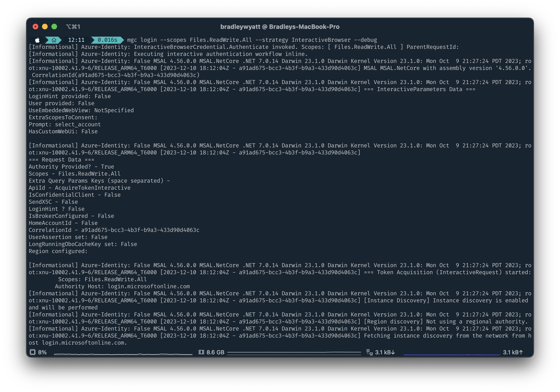Screen dimensions: 560x392
Task: Click the '=== Request Data ===' header
Action: coord(61,160)
